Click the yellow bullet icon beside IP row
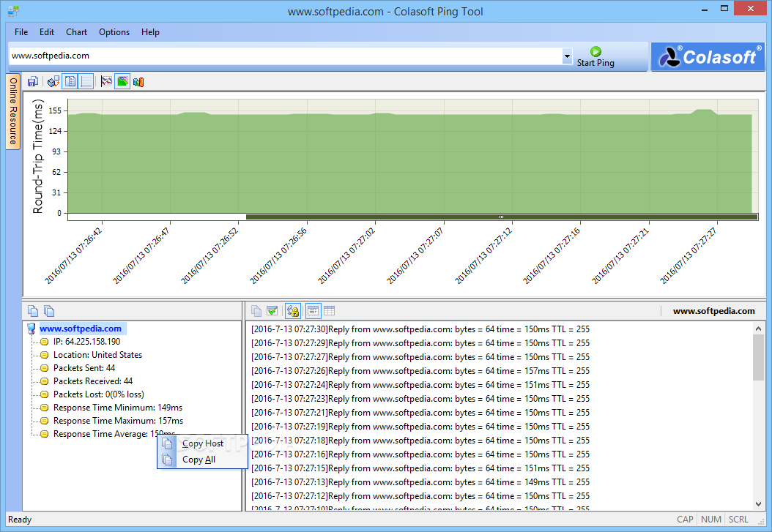 [44, 342]
